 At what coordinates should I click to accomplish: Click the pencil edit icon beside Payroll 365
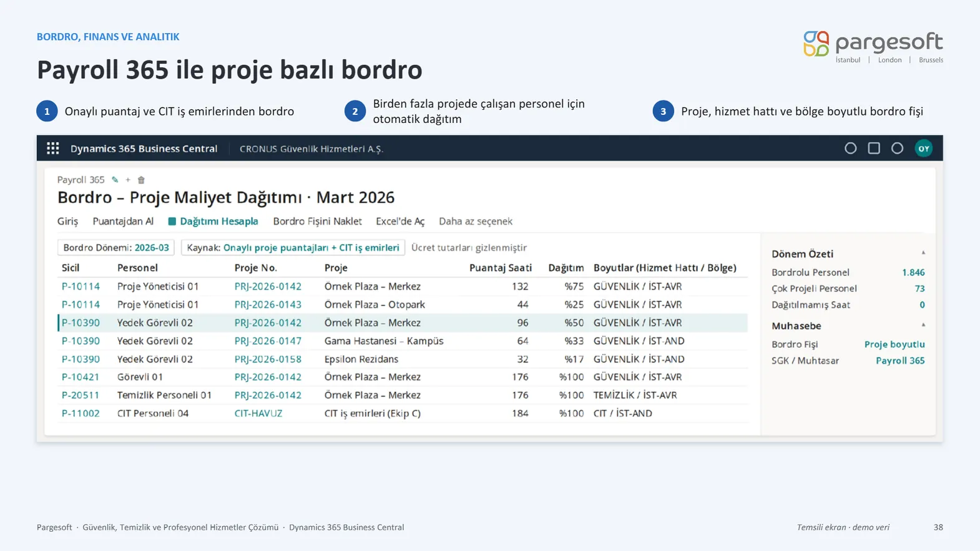115,180
